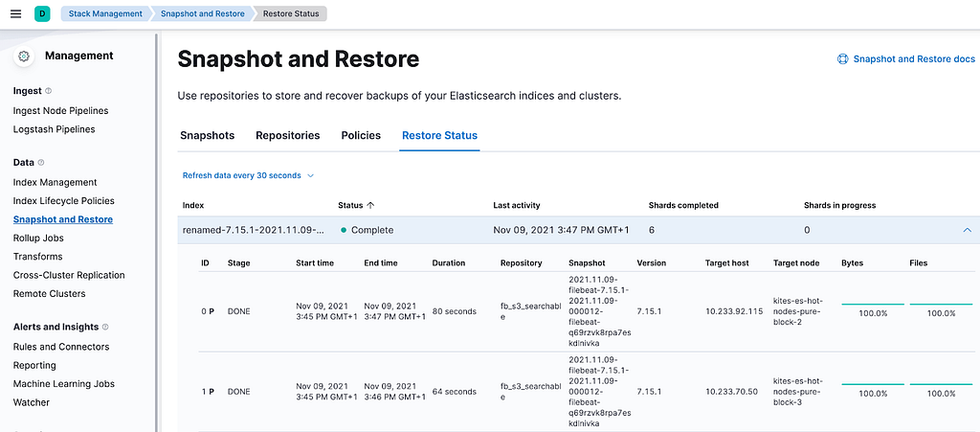Click the Index column header
Viewport: 980px width, 432px height.
click(193, 205)
